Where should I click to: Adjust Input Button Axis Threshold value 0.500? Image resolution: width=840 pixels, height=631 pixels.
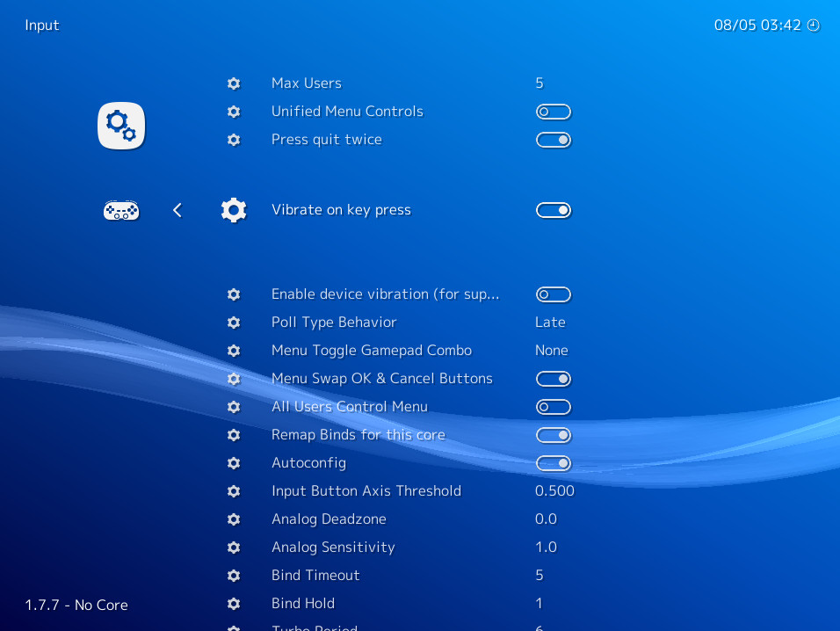pos(554,491)
